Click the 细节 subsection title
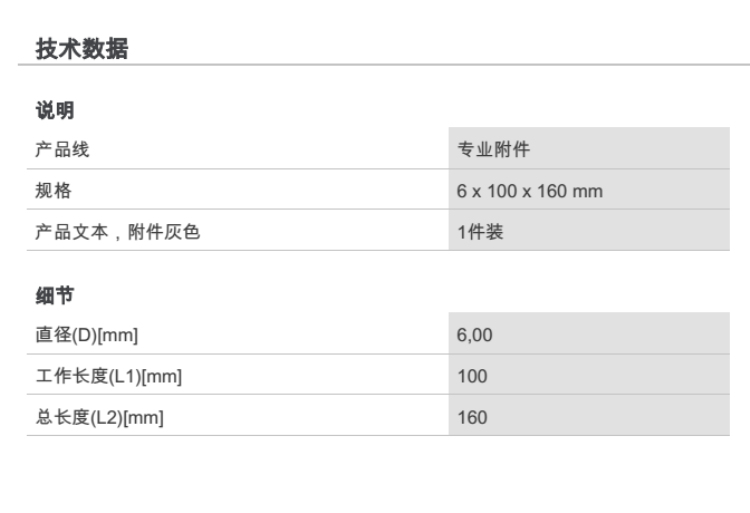Screen dimensions: 750x513 coord(55,295)
